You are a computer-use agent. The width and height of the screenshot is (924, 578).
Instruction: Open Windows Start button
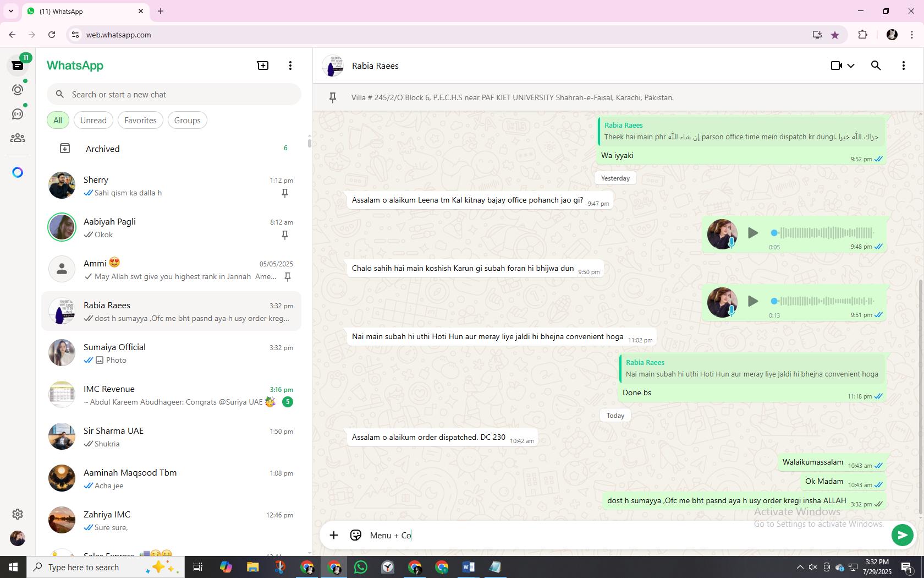click(13, 567)
